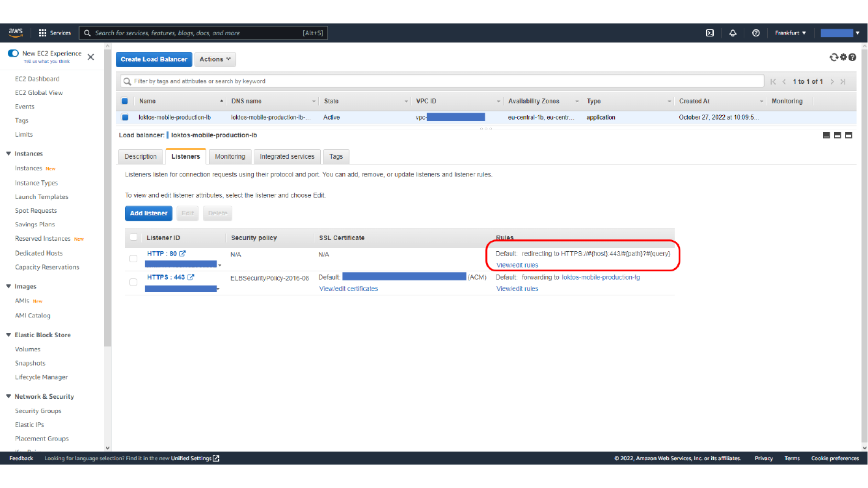
Task: Open the Integrated services tab
Action: click(x=287, y=156)
